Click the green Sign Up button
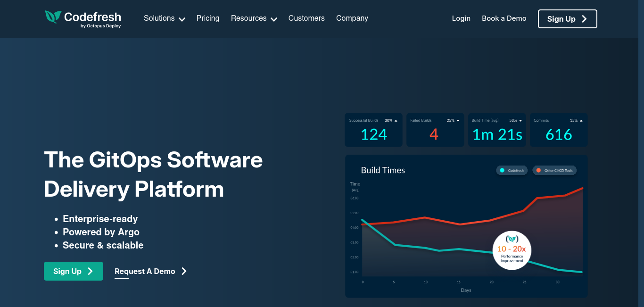Image resolution: width=644 pixels, height=307 pixels. (x=74, y=271)
